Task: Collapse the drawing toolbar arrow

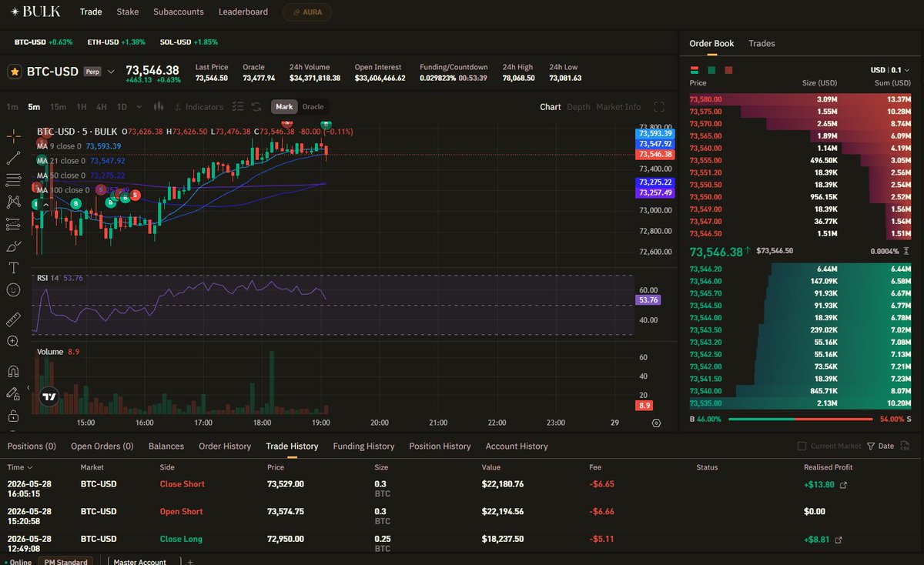Action: pyautogui.click(x=28, y=388)
